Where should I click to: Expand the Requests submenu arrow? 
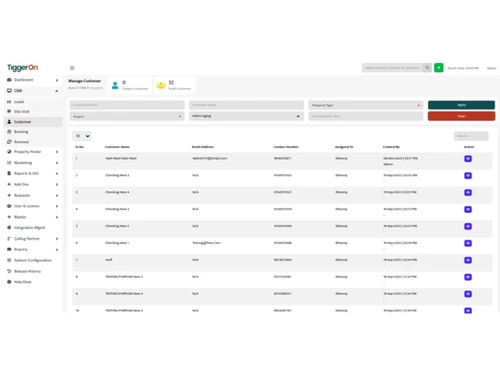click(x=57, y=196)
